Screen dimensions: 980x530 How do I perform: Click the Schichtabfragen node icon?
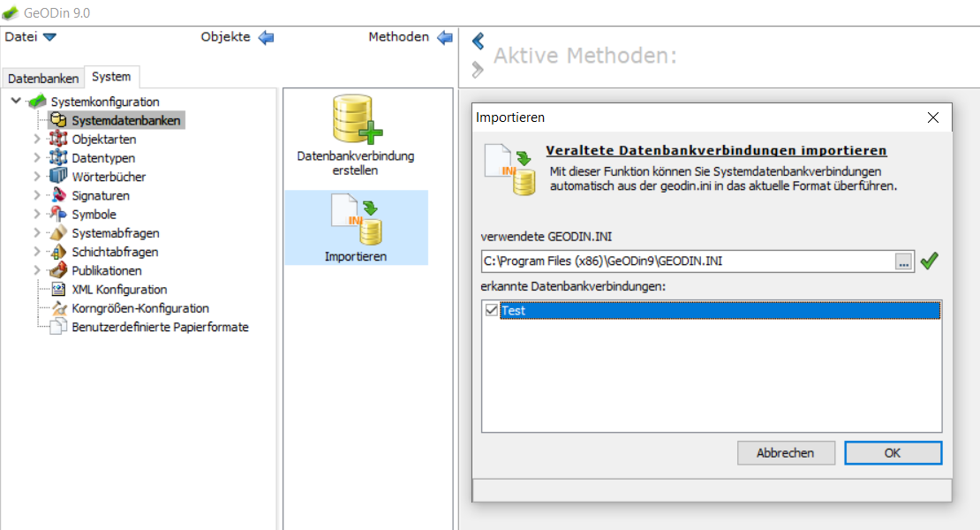point(59,251)
